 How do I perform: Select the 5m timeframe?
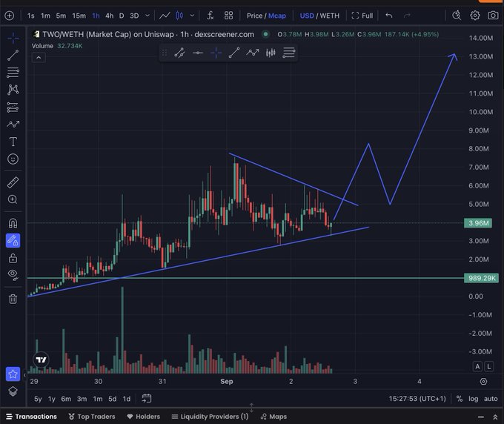(61, 16)
